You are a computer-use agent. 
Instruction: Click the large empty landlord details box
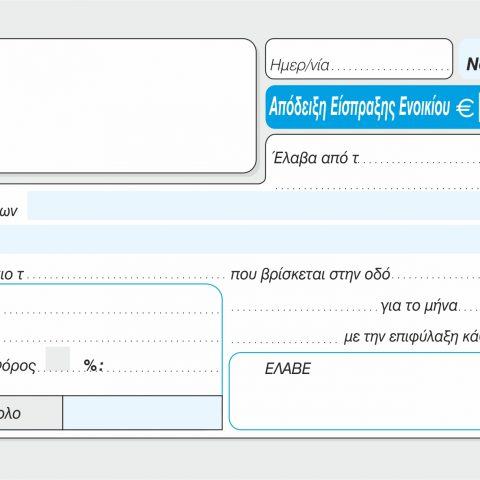click(x=127, y=106)
